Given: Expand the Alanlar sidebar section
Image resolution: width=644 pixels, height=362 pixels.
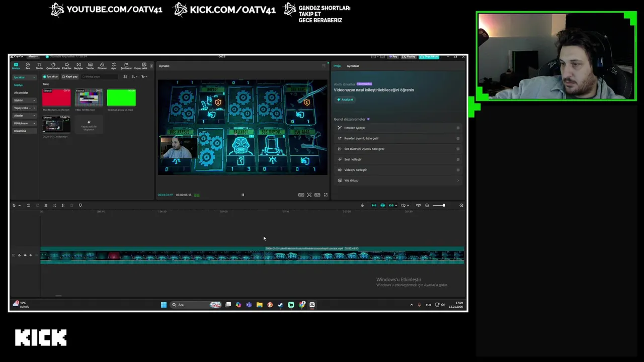Looking at the screenshot, I should [25, 116].
